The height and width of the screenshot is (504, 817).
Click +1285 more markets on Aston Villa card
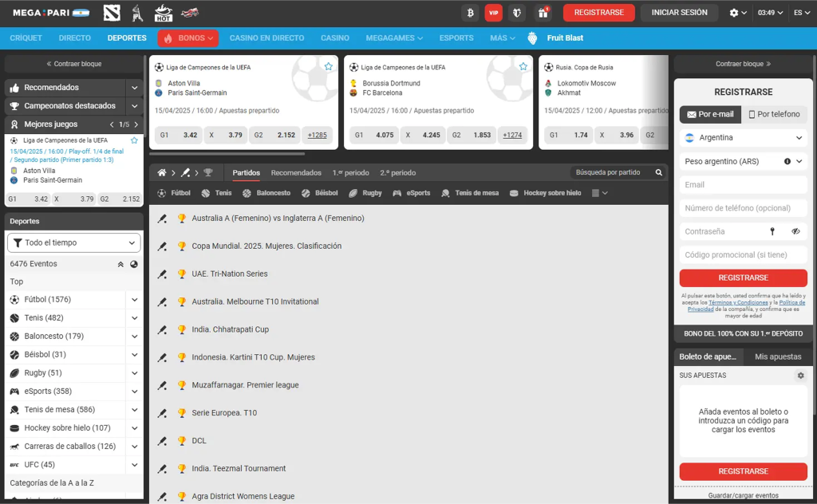(x=317, y=135)
